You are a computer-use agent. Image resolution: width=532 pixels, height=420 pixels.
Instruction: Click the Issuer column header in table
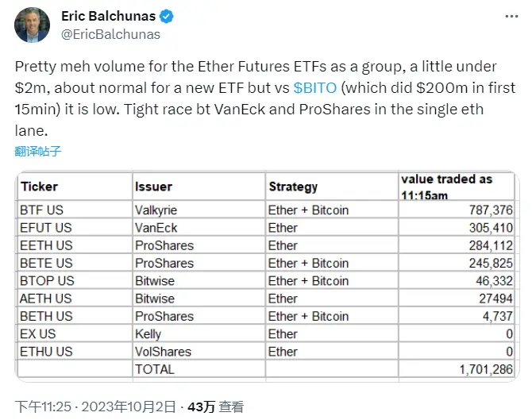(153, 187)
